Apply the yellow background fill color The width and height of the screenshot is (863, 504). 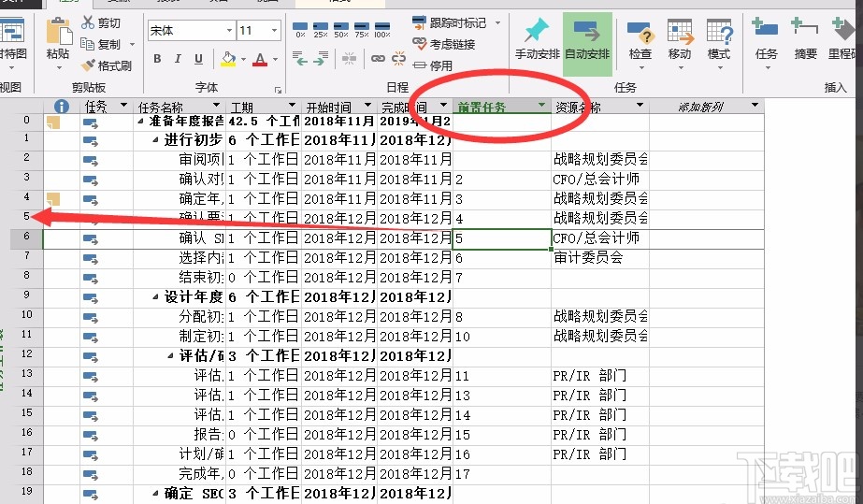click(x=228, y=58)
